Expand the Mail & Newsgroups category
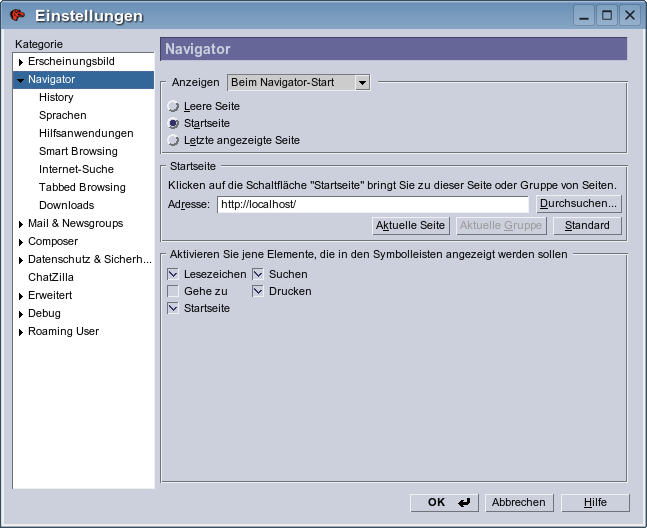Screen dimensions: 647x528 tap(20, 224)
